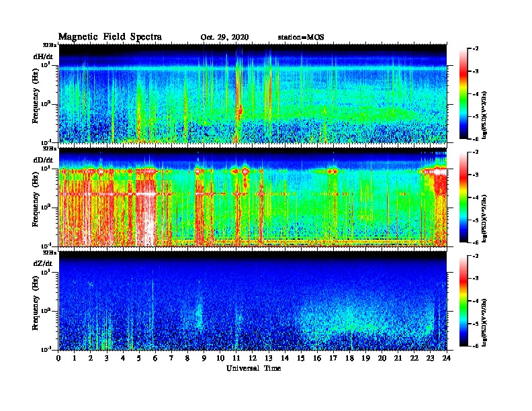
Task: Click the "dD/dt" panel label
Action: point(43,160)
